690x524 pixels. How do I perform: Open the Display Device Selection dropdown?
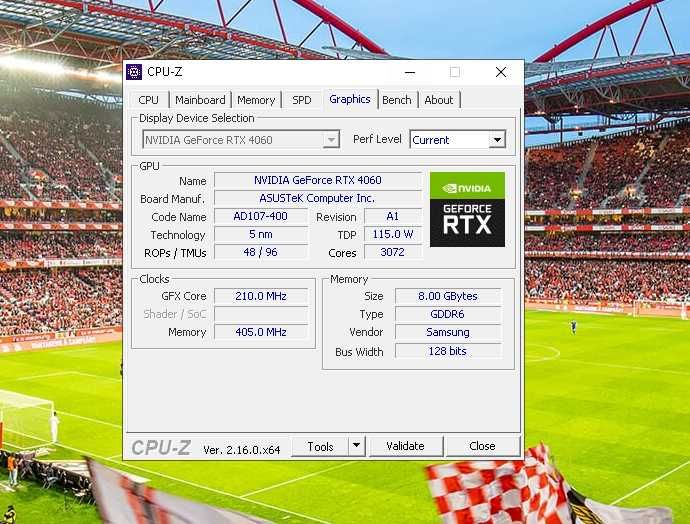(241, 140)
